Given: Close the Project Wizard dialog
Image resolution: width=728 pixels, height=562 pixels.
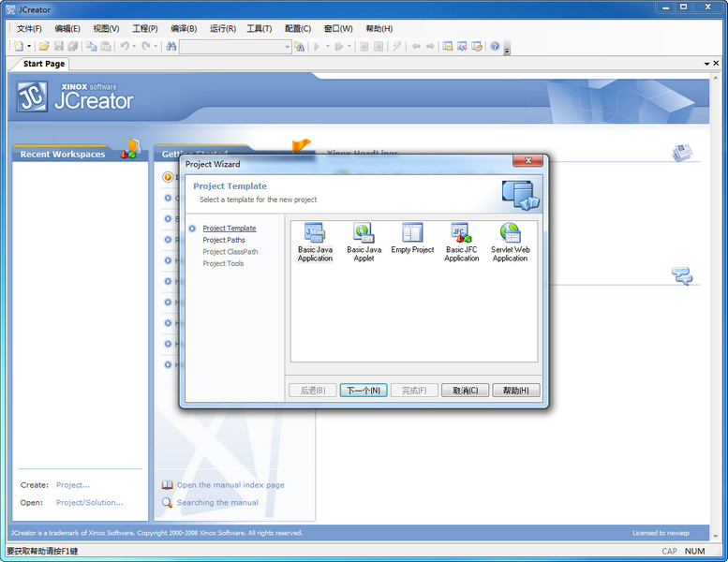Looking at the screenshot, I should [530, 163].
